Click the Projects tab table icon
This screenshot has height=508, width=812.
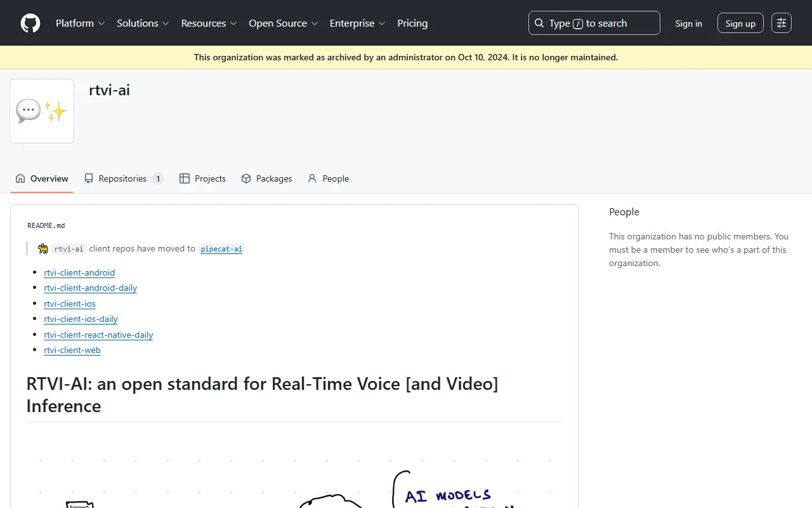(185, 178)
